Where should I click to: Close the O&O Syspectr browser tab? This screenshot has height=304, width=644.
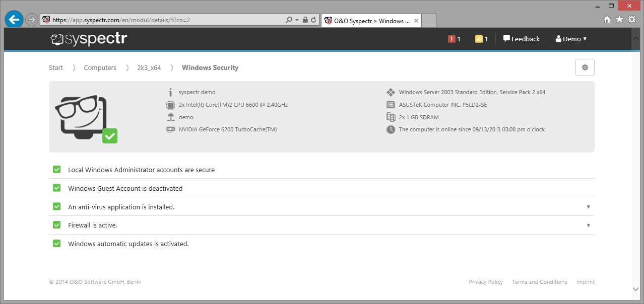coord(416,21)
